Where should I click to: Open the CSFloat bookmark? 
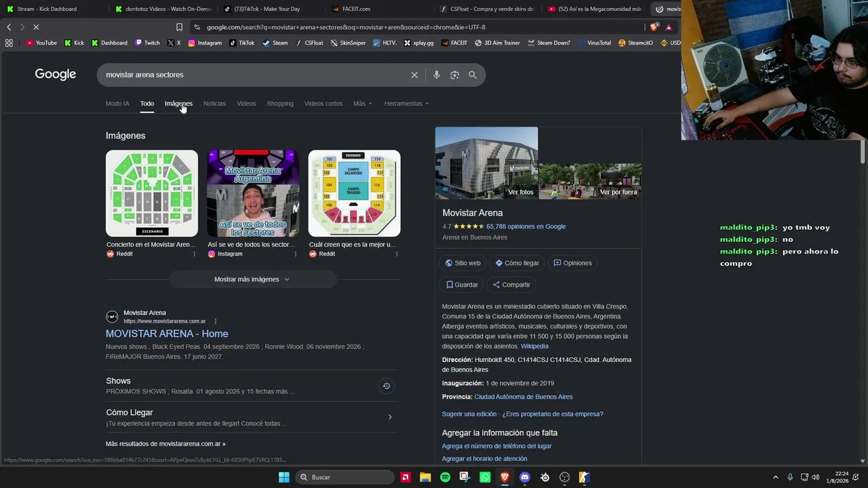309,43
